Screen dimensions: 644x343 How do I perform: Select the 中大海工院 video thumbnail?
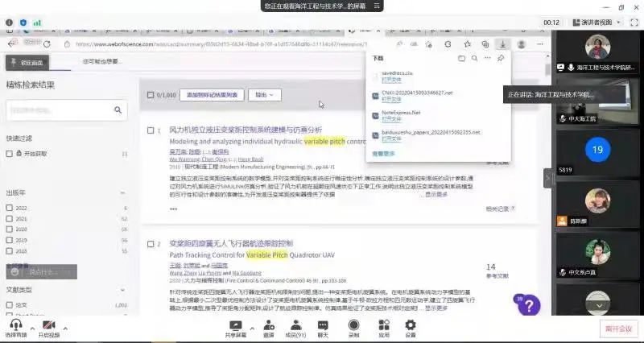tap(598, 101)
